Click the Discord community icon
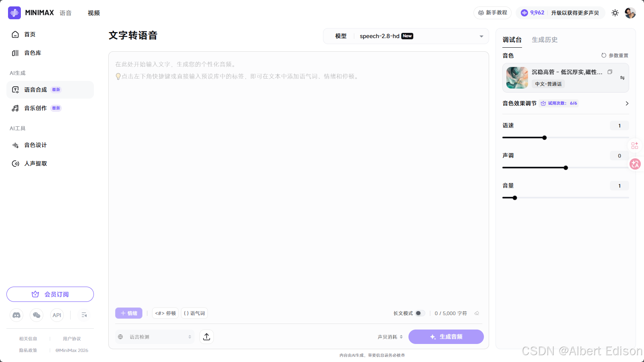The width and height of the screenshot is (644, 362). click(16, 315)
